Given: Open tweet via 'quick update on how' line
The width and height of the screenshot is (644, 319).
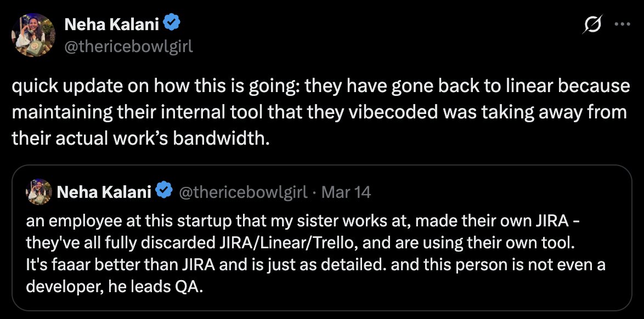Looking at the screenshot, I should pos(321,87).
